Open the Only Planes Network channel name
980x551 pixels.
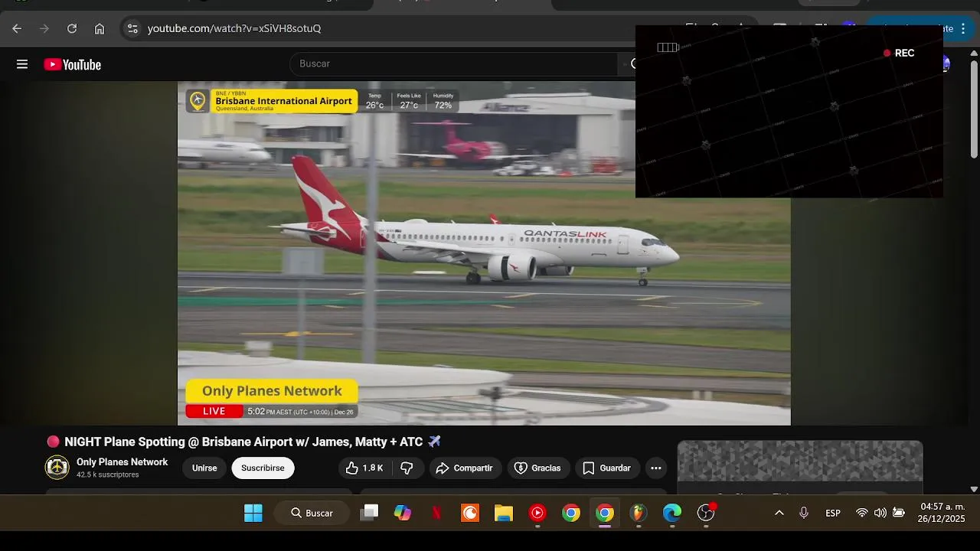(x=122, y=462)
